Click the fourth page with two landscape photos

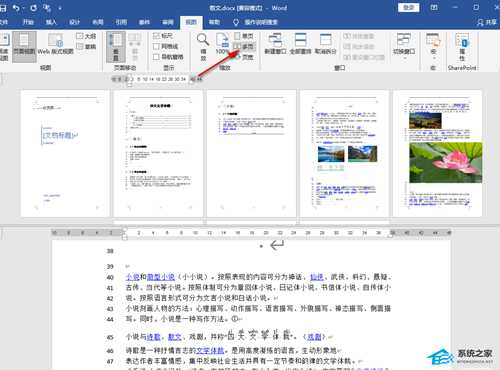click(344, 153)
